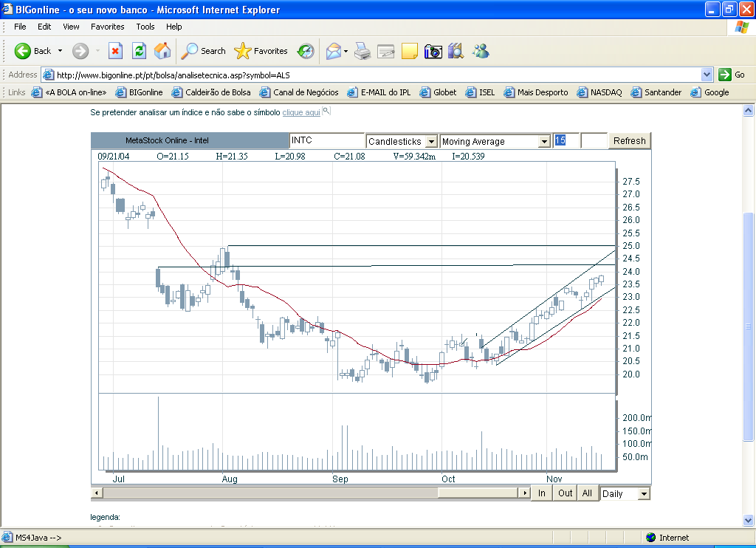Click the chart's horizontal scrollbar thumb

click(x=478, y=493)
